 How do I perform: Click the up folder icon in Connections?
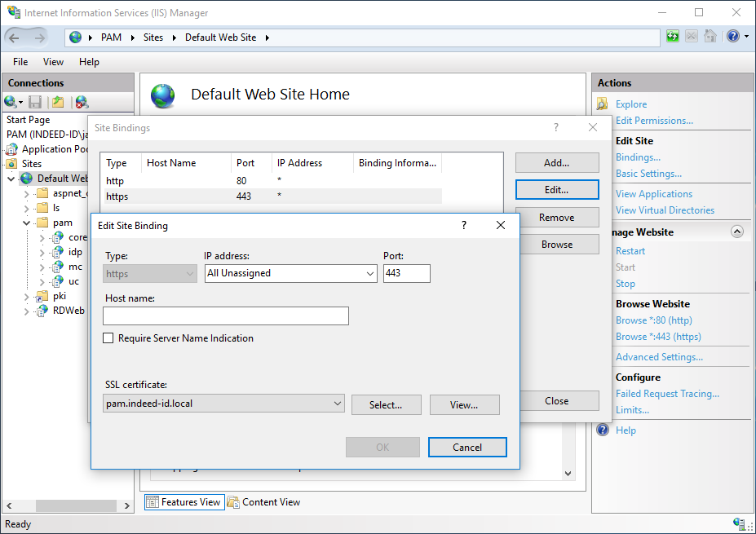point(58,102)
